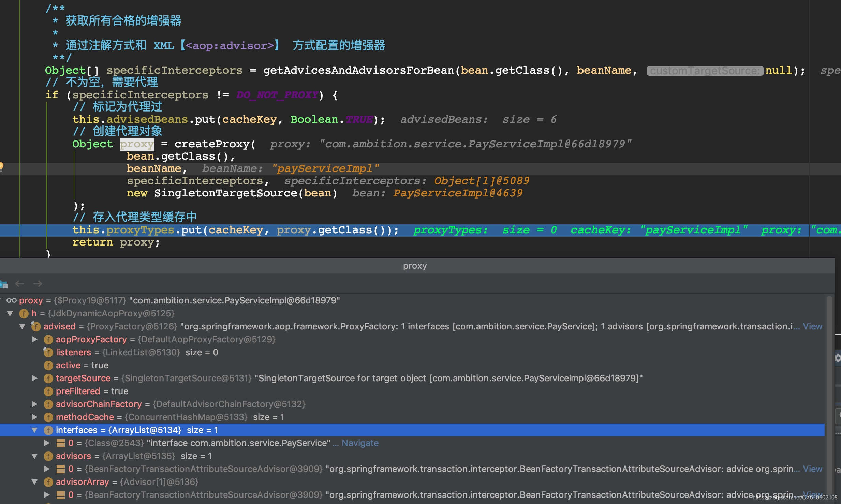The width and height of the screenshot is (841, 504).
Task: Click advisedBeans field in code
Action: [147, 119]
